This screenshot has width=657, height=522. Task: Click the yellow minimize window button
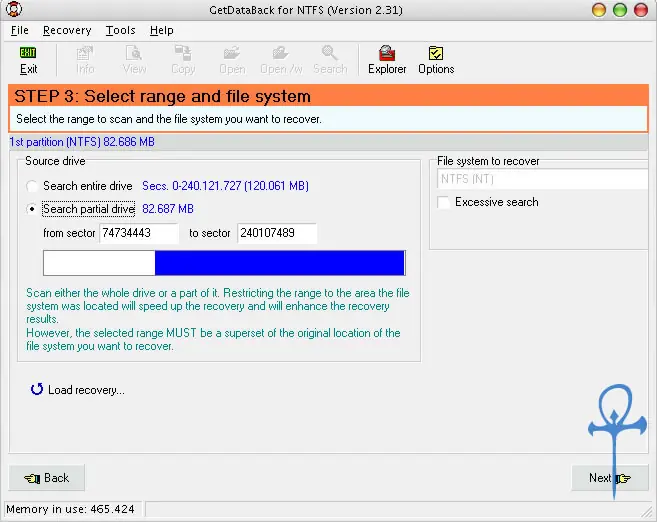pos(599,9)
